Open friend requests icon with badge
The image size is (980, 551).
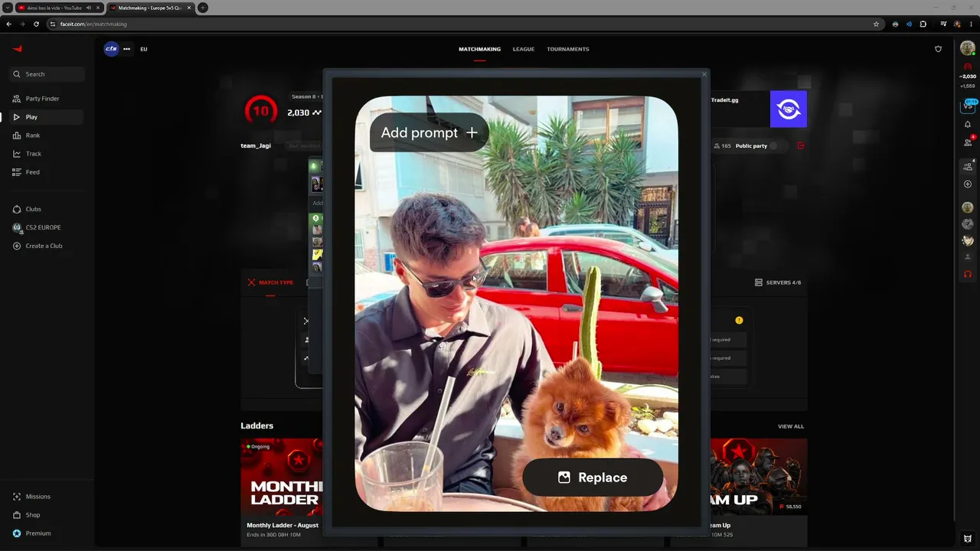[968, 142]
